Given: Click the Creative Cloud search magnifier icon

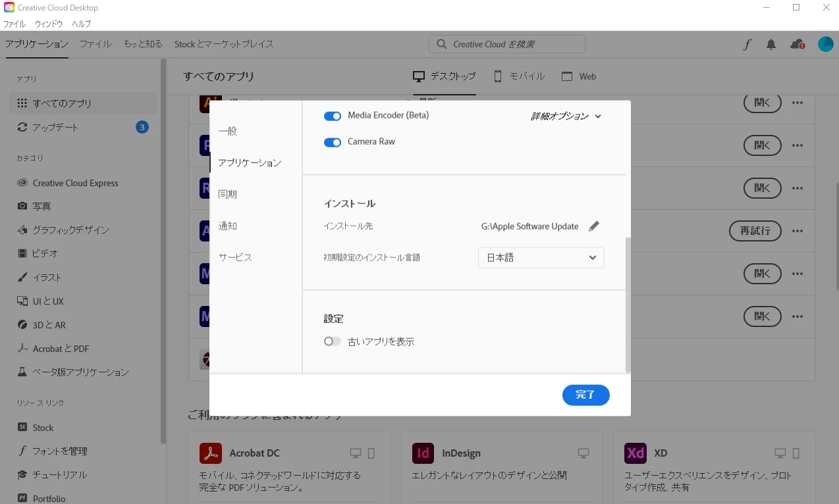Looking at the screenshot, I should [441, 44].
